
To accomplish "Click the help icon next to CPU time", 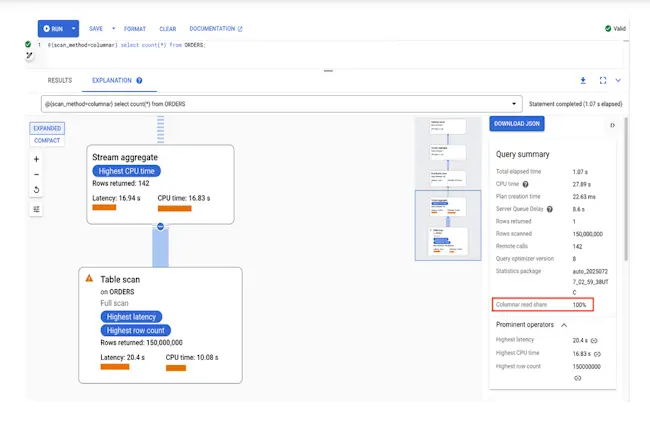I will [525, 184].
